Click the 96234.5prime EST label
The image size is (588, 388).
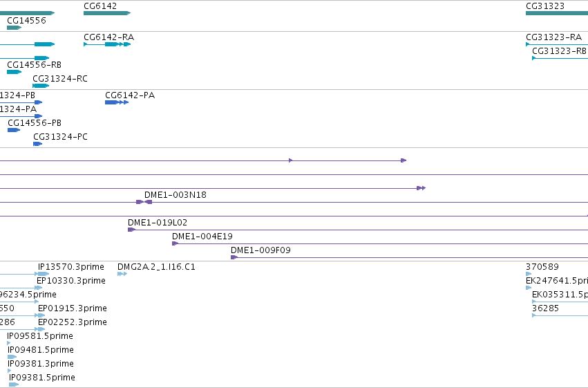pos(28,295)
